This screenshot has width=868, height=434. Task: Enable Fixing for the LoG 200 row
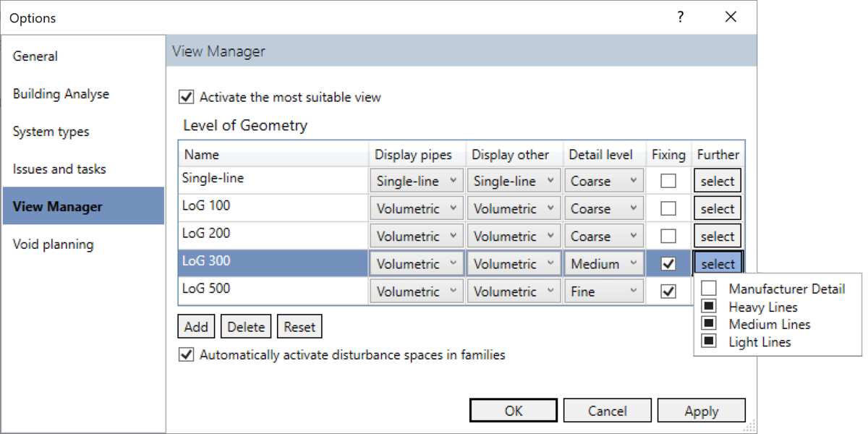pyautogui.click(x=668, y=235)
